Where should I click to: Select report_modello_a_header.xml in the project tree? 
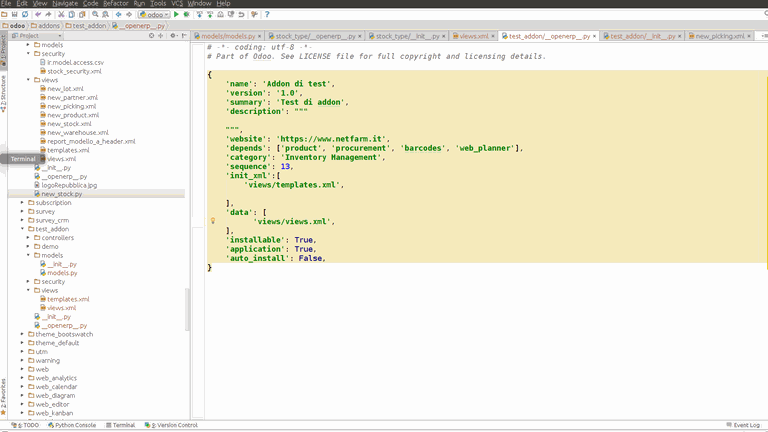(91, 141)
